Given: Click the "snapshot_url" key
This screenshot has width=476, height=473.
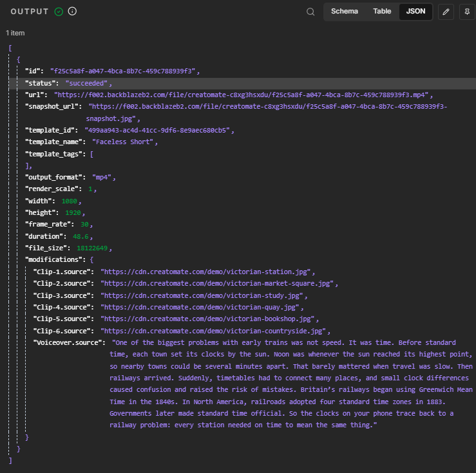Looking at the screenshot, I should [x=52, y=106].
